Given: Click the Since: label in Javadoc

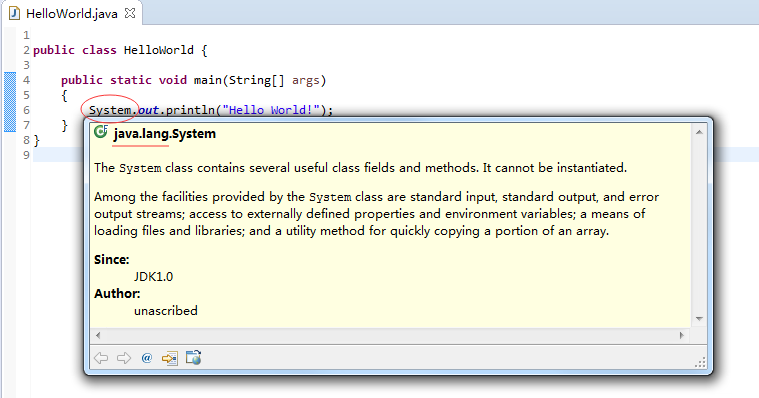Looking at the screenshot, I should click(x=111, y=260).
